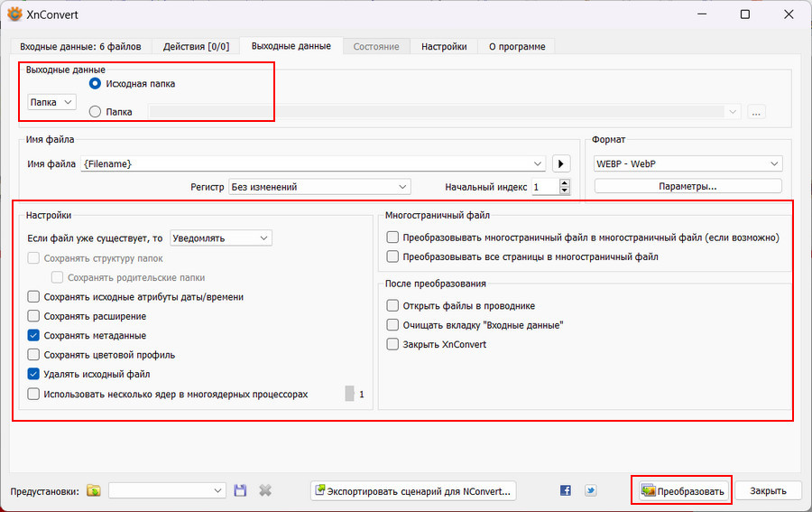Click the XnConvert app logo icon
Viewport: 812px width, 512px height.
point(14,14)
